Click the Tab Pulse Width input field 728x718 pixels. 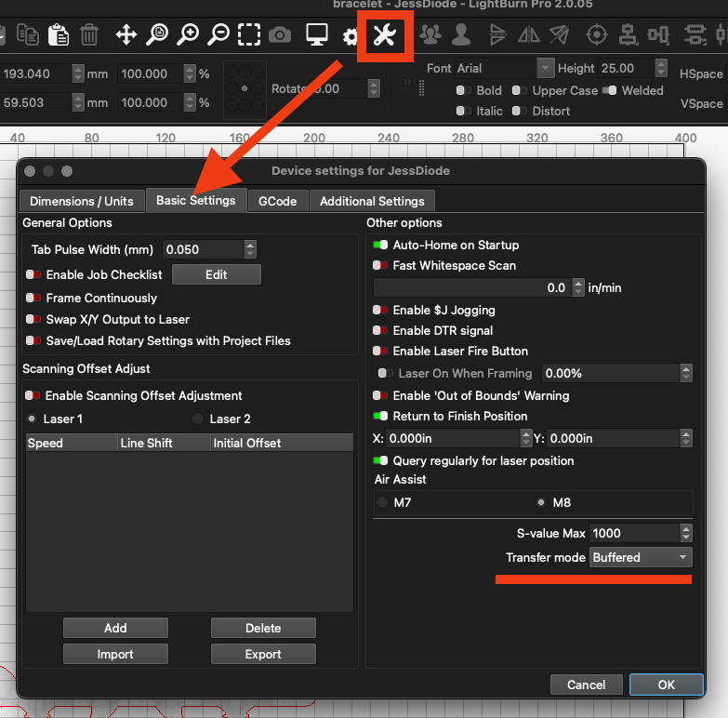click(203, 249)
